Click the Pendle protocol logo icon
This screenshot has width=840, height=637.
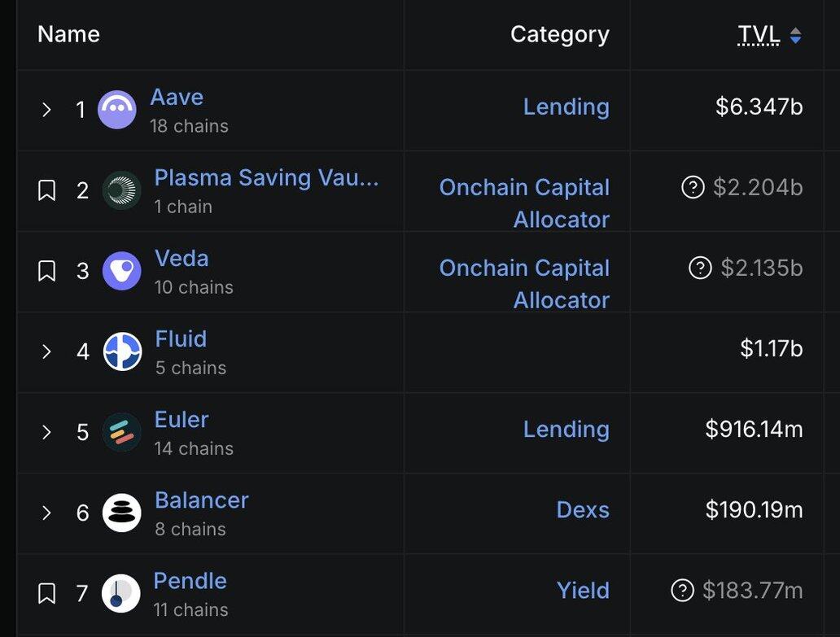coord(120,593)
